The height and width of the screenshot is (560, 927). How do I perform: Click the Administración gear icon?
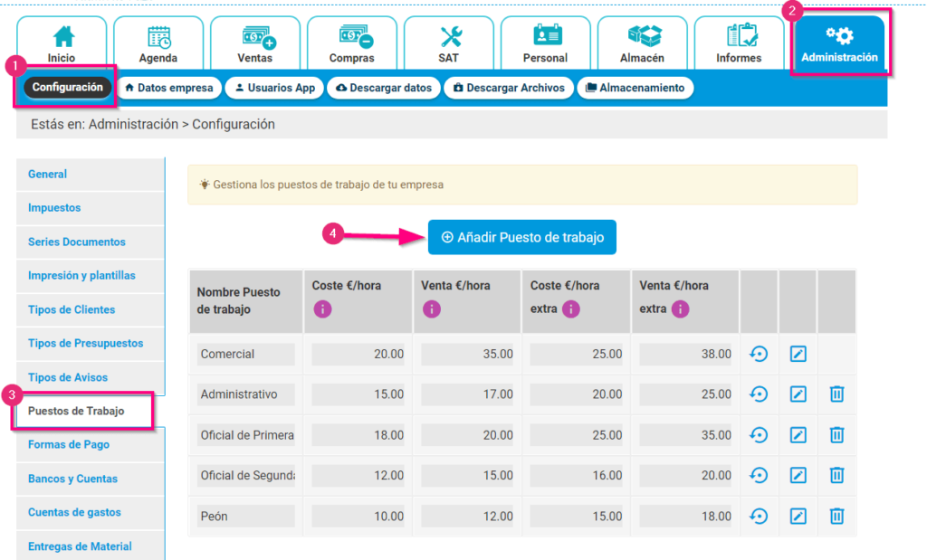(x=839, y=34)
